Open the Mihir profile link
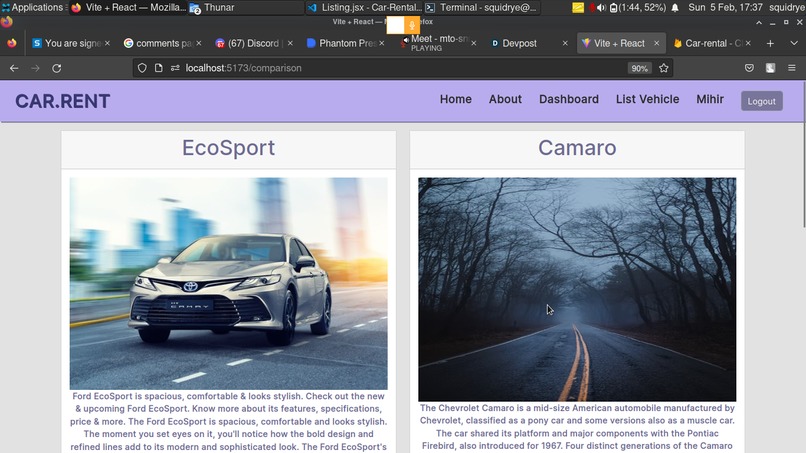 click(710, 99)
